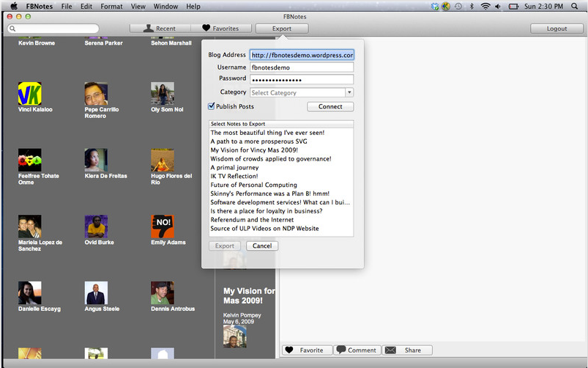Select note "Future of Personal Computing"

(x=281, y=185)
